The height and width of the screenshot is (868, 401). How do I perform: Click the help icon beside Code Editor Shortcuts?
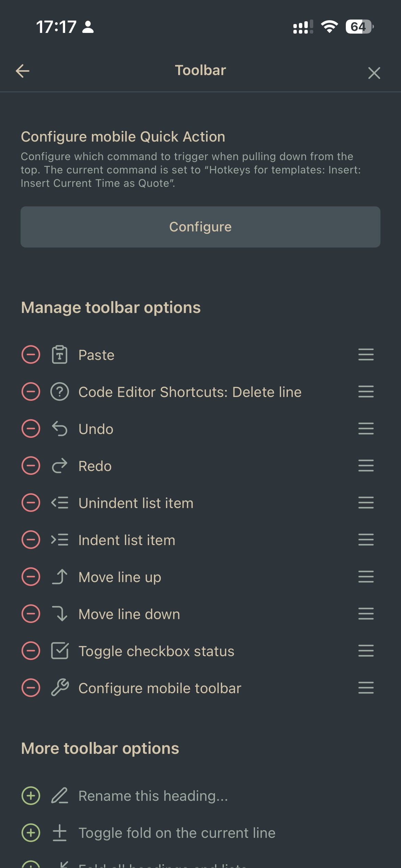point(59,391)
